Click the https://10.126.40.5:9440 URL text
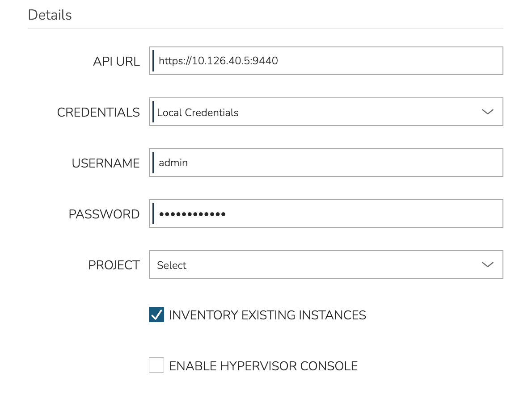The width and height of the screenshot is (532, 394). [218, 61]
